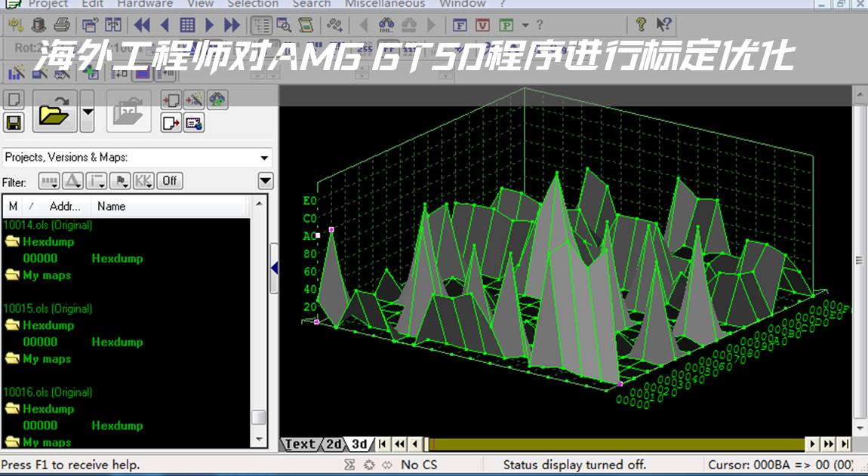Viewport: 868px width, 476px height.
Task: Switch to the 2d view tab
Action: [334, 444]
